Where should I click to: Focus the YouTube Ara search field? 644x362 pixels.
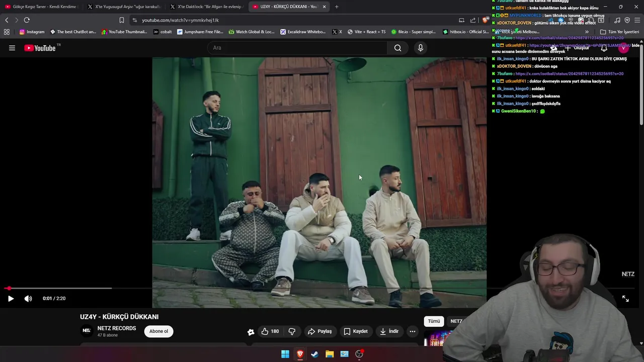297,48
